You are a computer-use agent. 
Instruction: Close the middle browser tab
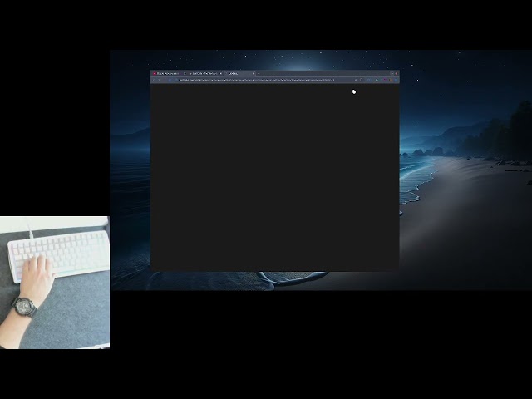tap(221, 73)
